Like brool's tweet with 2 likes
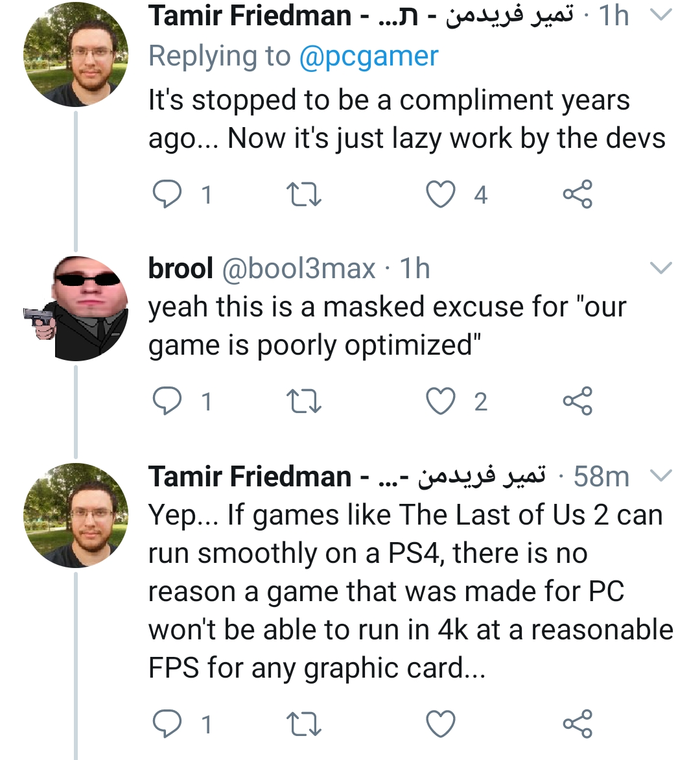 441,401
